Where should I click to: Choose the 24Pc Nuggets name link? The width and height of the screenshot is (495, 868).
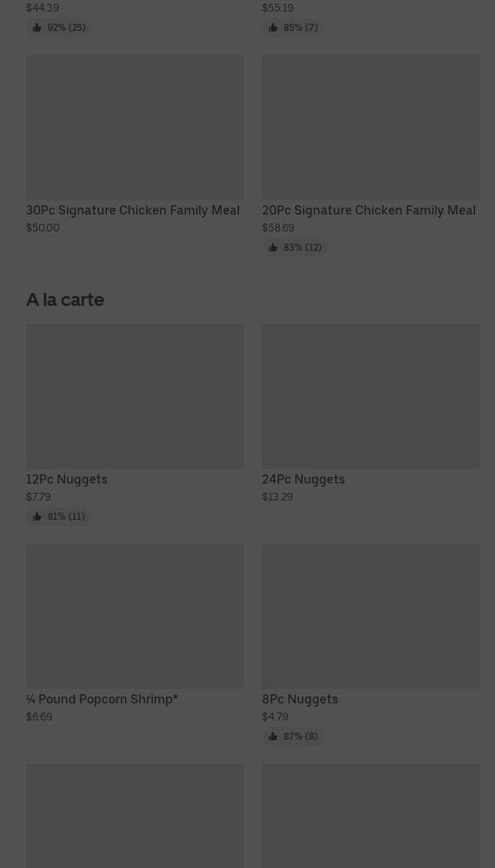tap(304, 479)
